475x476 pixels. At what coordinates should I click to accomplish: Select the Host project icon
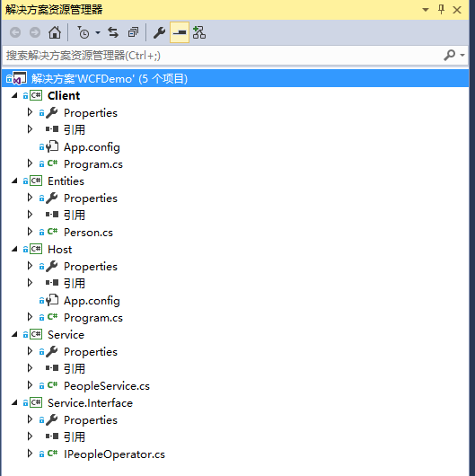(x=36, y=250)
